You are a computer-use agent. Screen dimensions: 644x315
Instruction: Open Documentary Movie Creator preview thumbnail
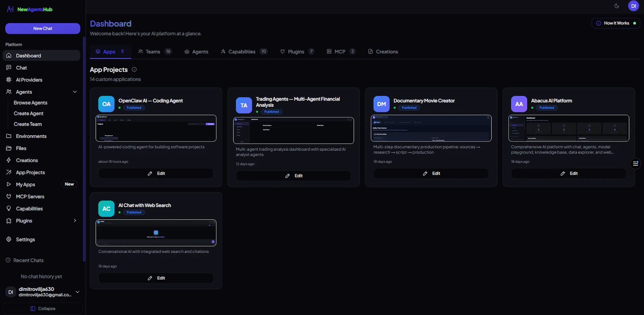[431, 128]
